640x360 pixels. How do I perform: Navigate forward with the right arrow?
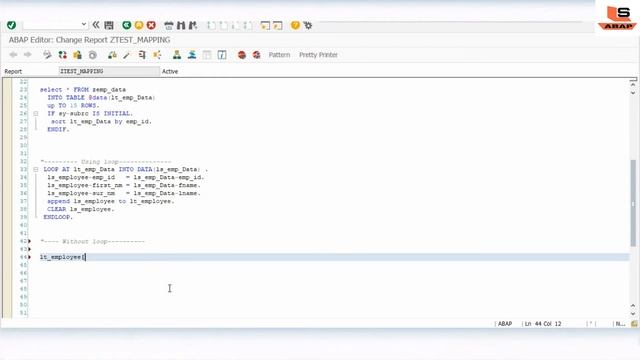click(x=27, y=55)
